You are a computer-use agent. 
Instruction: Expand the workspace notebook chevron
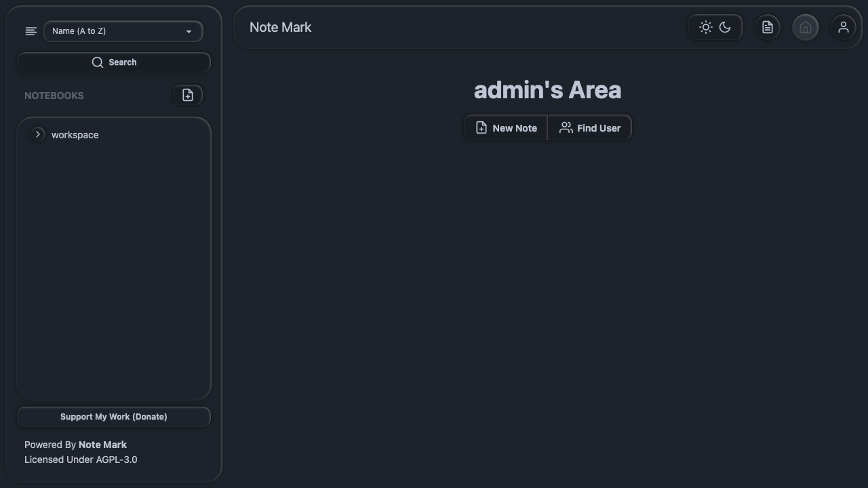click(38, 134)
